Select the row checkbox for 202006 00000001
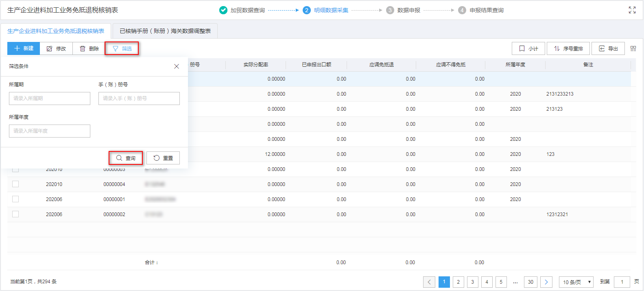The width and height of the screenshot is (644, 291). pyautogui.click(x=15, y=199)
